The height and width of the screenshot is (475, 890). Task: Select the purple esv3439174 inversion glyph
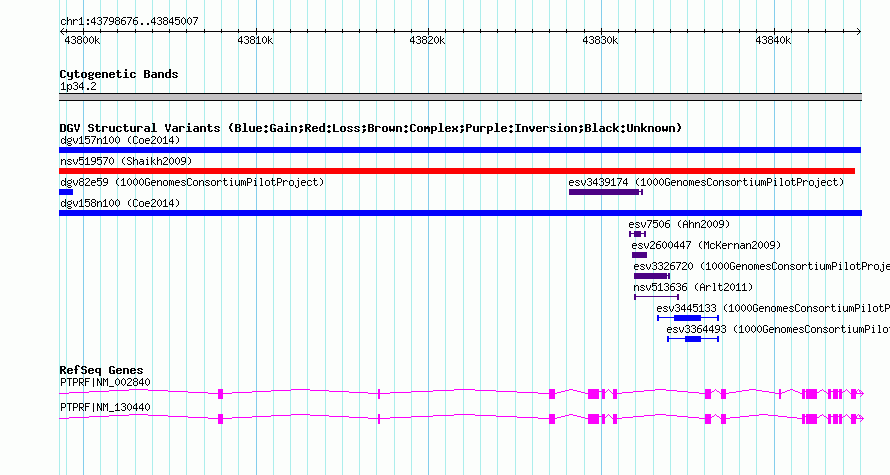(606, 192)
